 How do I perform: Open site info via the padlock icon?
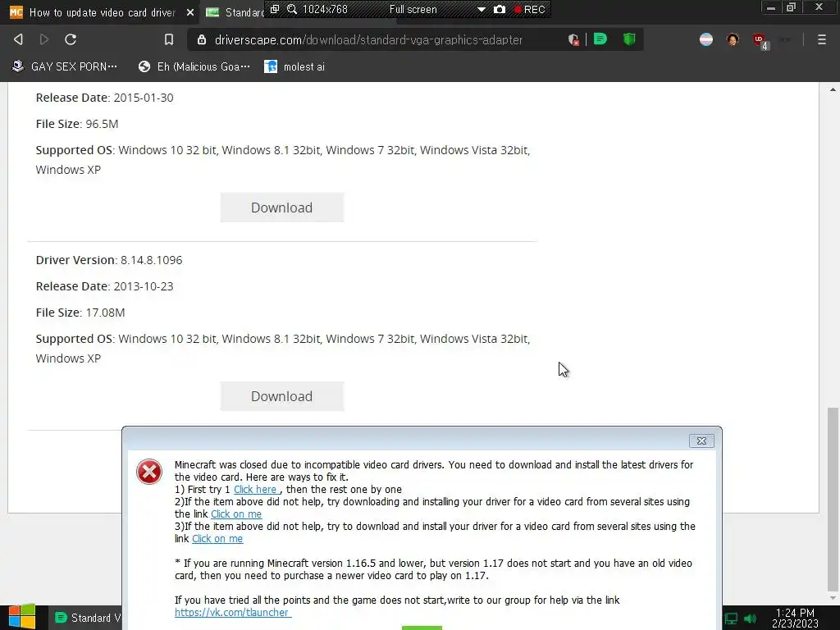tap(202, 39)
